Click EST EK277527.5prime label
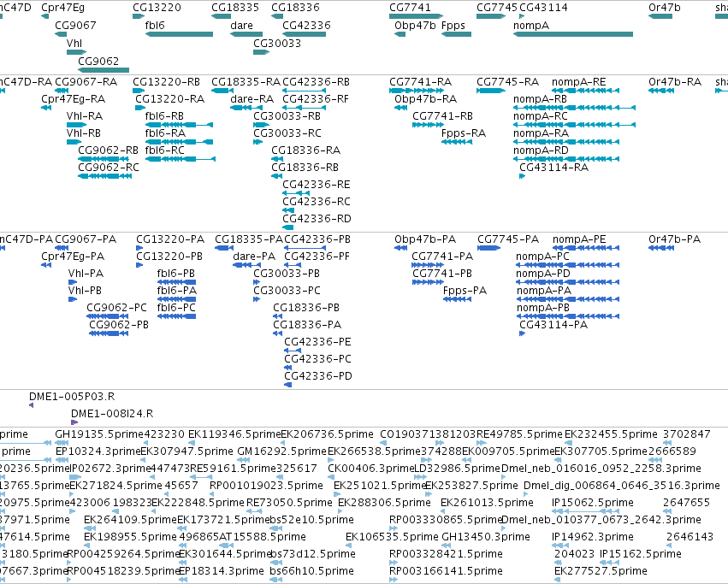 (601, 571)
